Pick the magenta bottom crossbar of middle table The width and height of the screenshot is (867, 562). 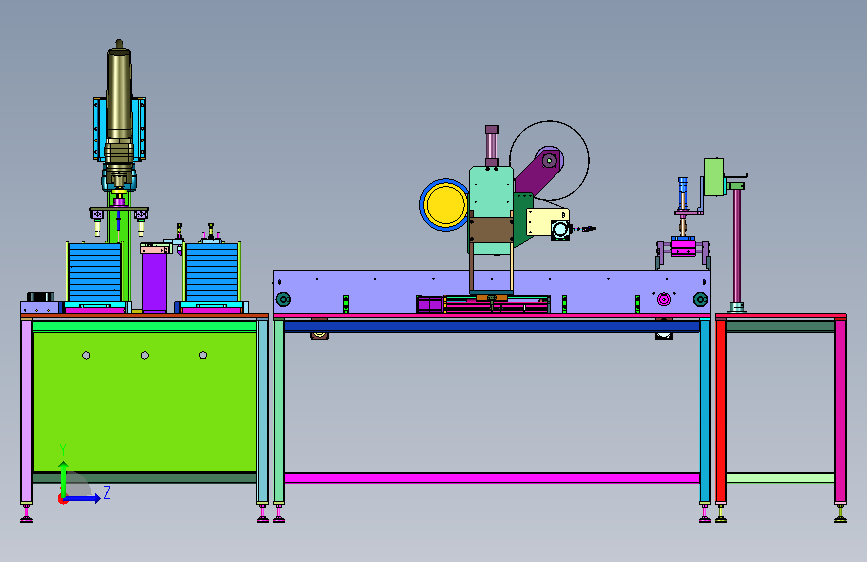pyautogui.click(x=492, y=478)
